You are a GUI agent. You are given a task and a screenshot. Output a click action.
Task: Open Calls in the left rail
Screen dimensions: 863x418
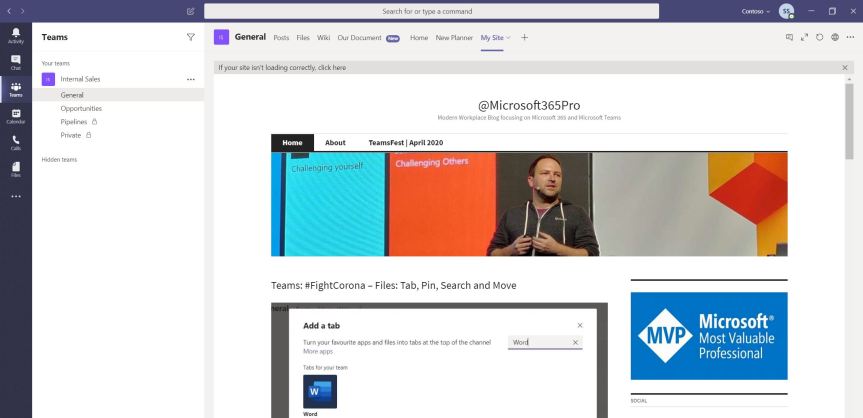tap(15, 143)
